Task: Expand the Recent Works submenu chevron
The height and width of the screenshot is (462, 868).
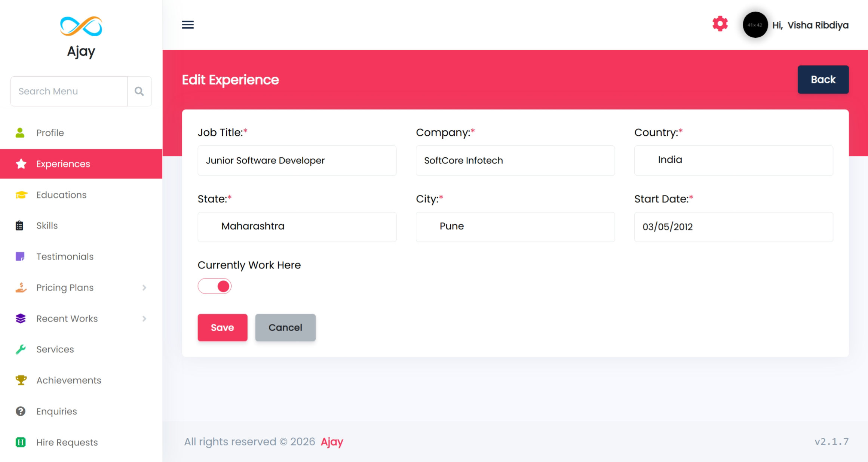Action: (x=144, y=318)
